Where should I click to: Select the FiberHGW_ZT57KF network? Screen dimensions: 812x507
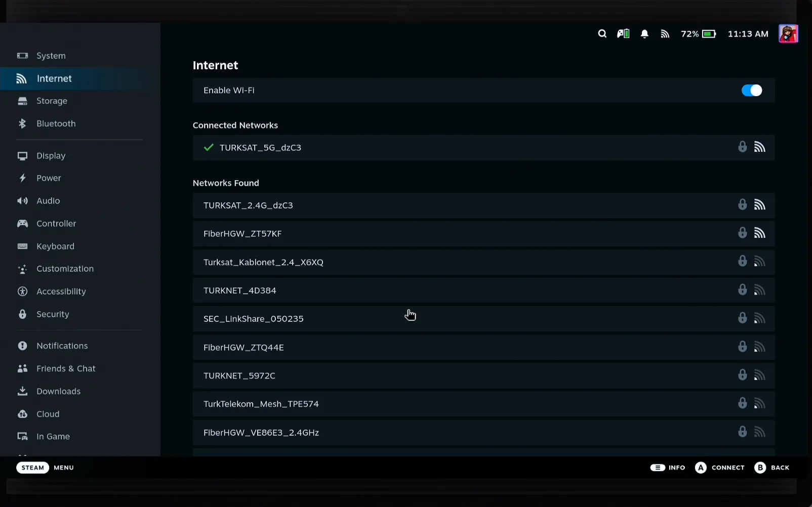click(483, 234)
